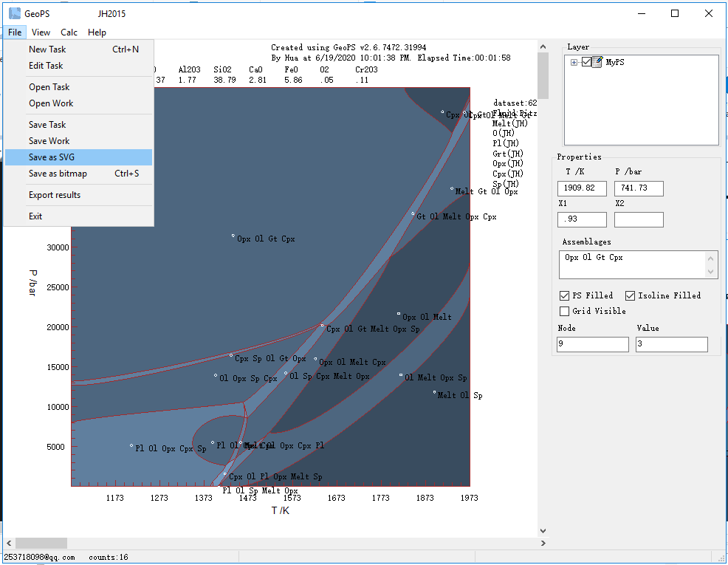Screen dimensions: 728x565
Task: Click the GeoPS application icon in title bar
Action: [14, 13]
